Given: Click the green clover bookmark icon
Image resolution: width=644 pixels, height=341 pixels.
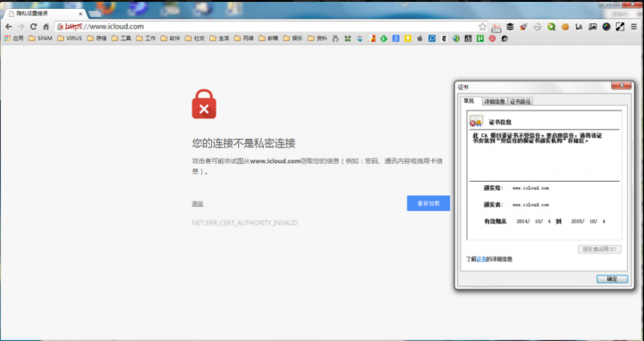Looking at the screenshot, I should pos(348,38).
